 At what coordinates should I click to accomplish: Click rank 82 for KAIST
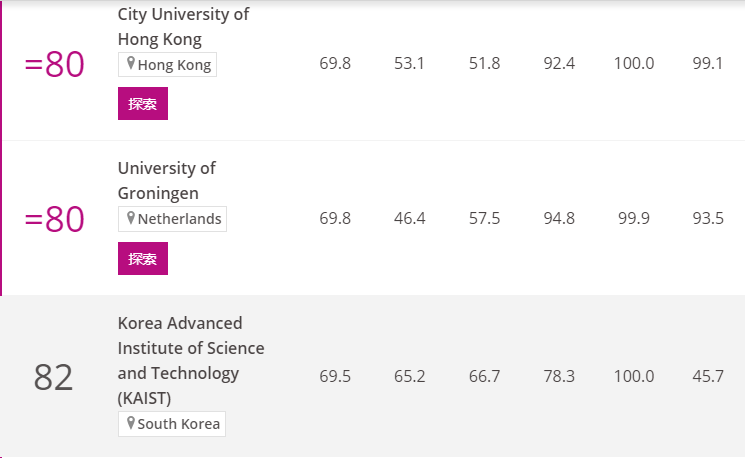click(53, 378)
